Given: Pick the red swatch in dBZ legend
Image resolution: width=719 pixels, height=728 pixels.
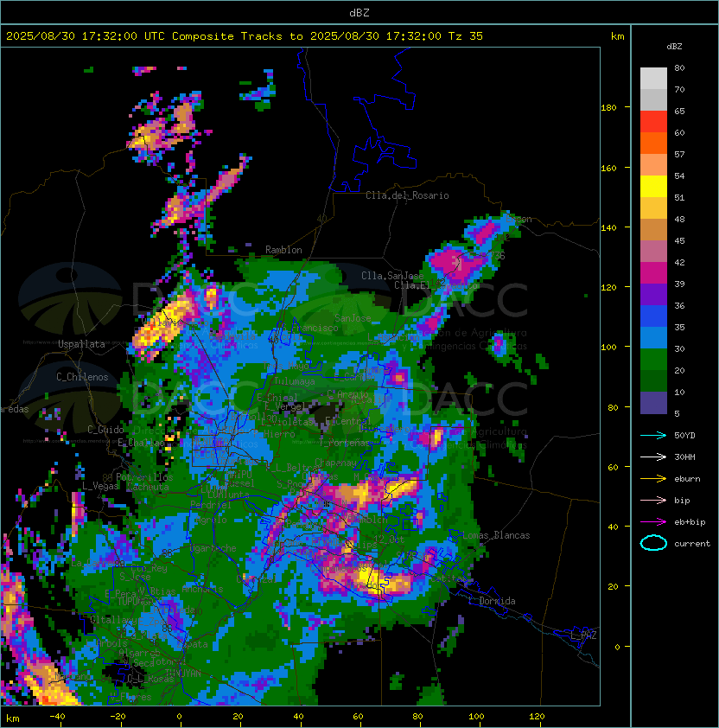Looking at the screenshot, I should click(x=653, y=122).
